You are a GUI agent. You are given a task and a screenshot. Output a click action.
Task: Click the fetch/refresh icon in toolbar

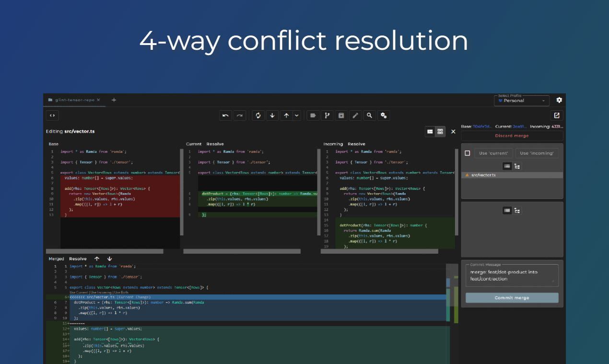[x=258, y=115]
